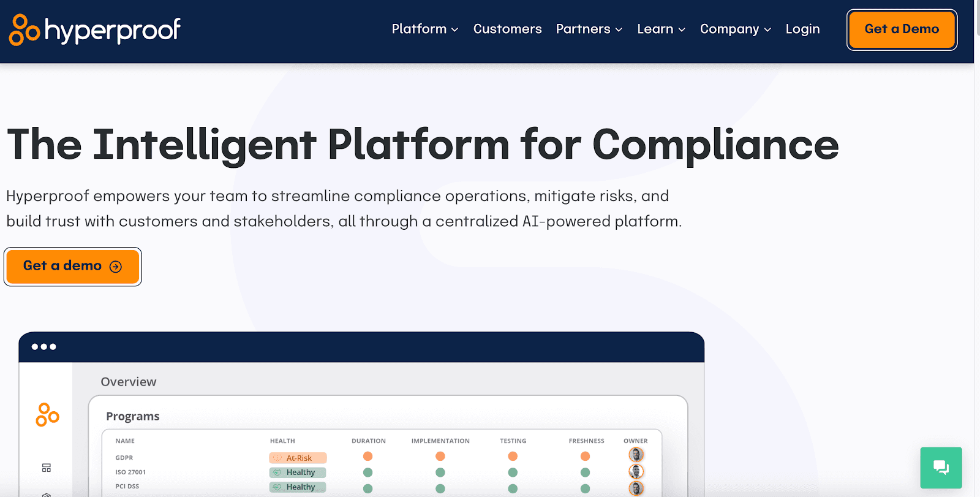Click the TESTING column header

(x=513, y=441)
